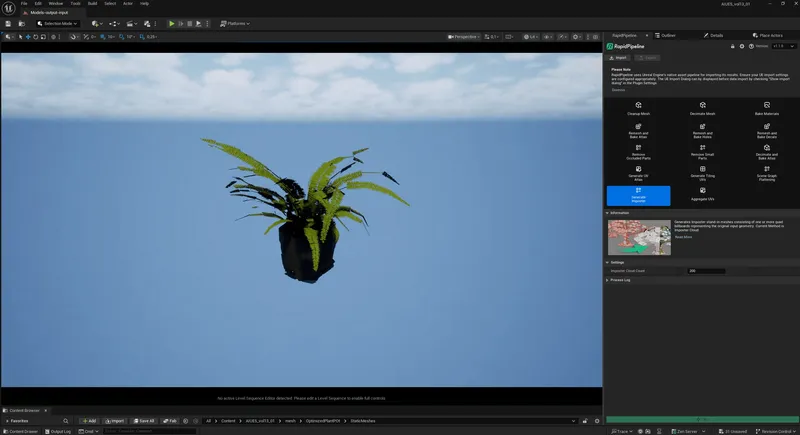Switch to the Outliner tab
This screenshot has height=435, width=800.
[668, 35]
